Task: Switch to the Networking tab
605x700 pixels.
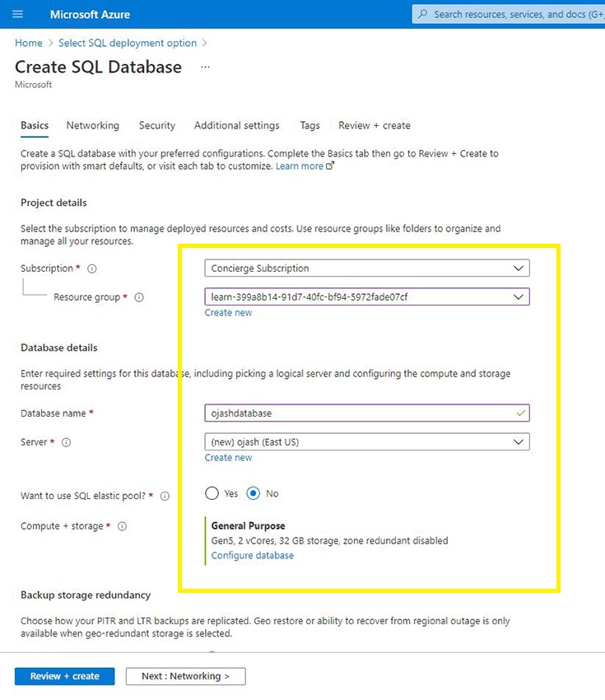Action: [93, 125]
